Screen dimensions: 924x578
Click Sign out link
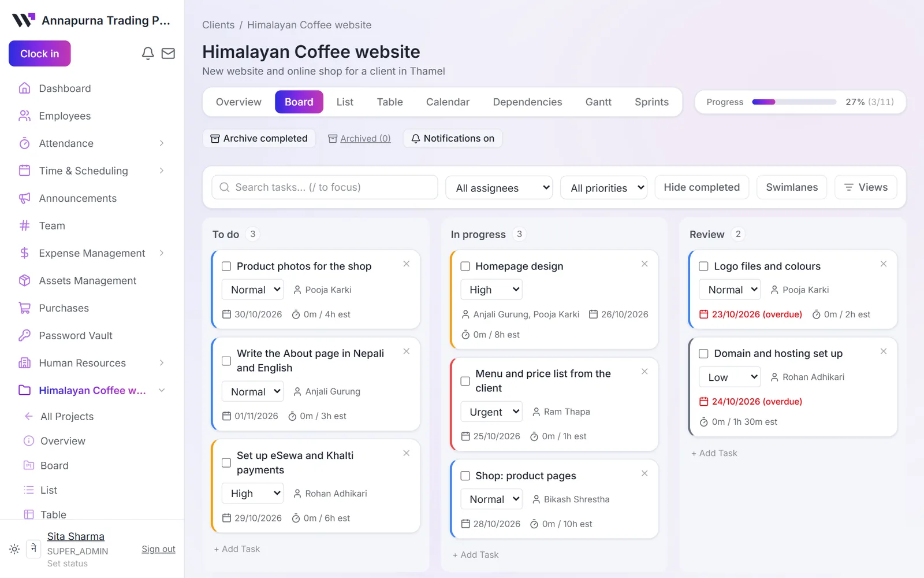point(158,549)
